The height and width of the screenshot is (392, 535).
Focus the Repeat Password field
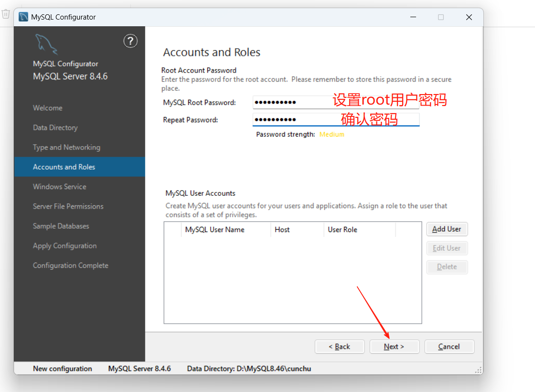pyautogui.click(x=336, y=120)
